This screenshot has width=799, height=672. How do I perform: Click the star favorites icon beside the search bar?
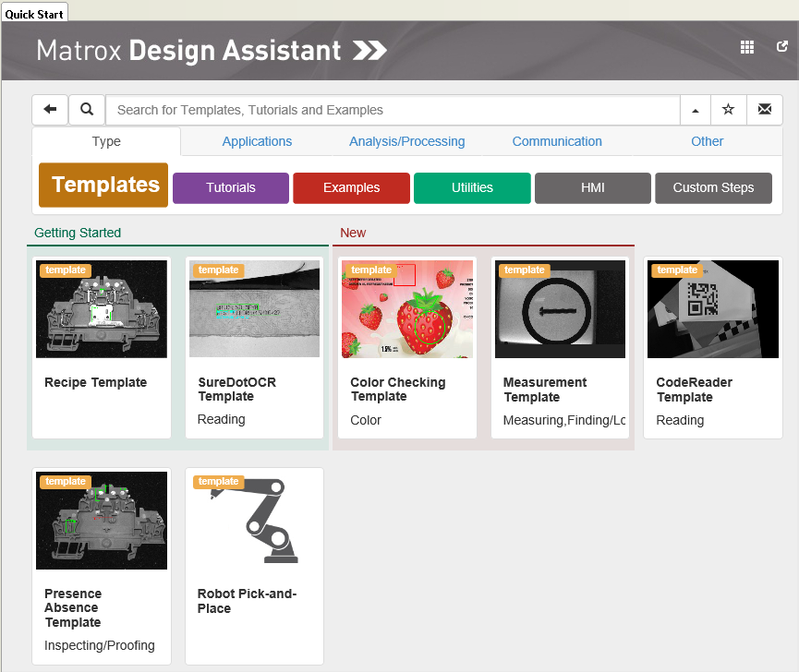[728, 109]
